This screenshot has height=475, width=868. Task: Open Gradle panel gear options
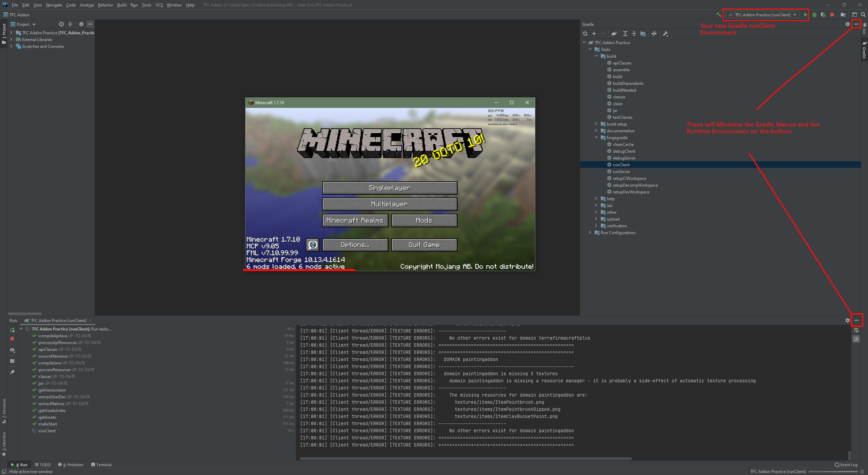pyautogui.click(x=847, y=24)
